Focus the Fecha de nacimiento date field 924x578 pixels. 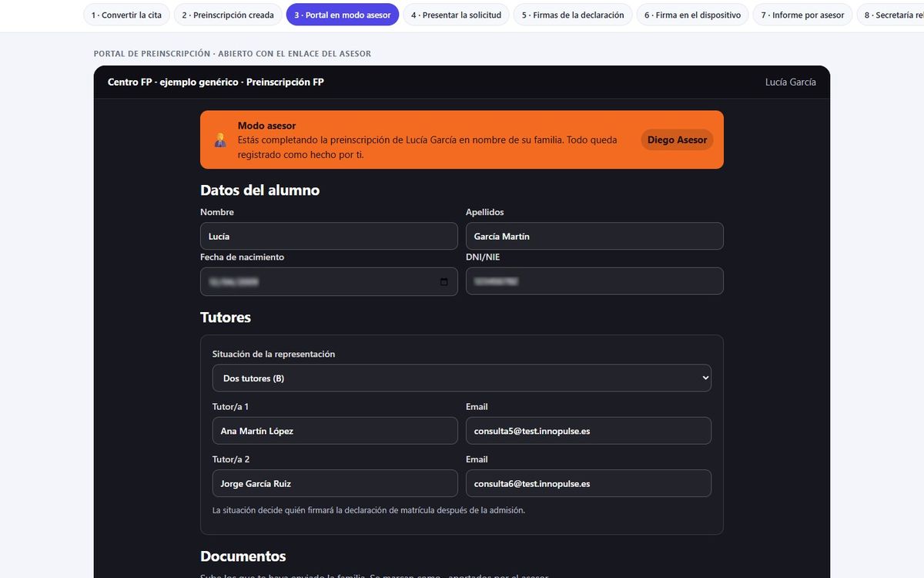[329, 281]
